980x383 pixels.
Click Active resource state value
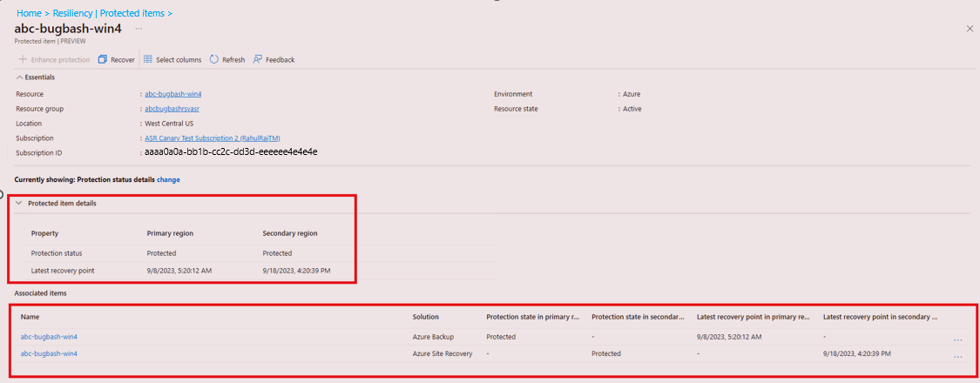[632, 109]
